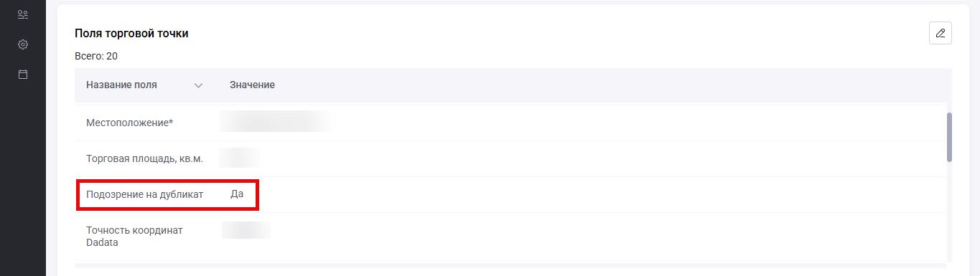Screen dimensions: 980x276
Task: Select the Местоположение* field row
Action: 510,123
